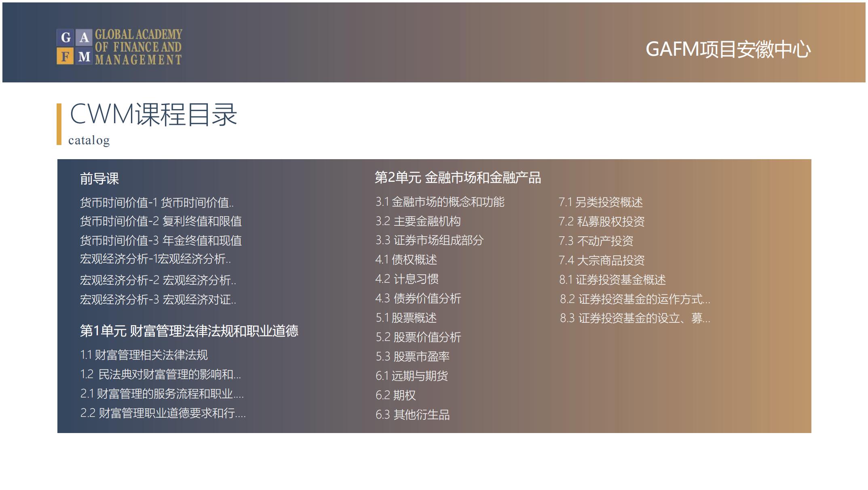Screen dimensions: 868x490
Task: Select 宏观经济分析-2 宏观经济分析 entry
Action: pos(158,280)
